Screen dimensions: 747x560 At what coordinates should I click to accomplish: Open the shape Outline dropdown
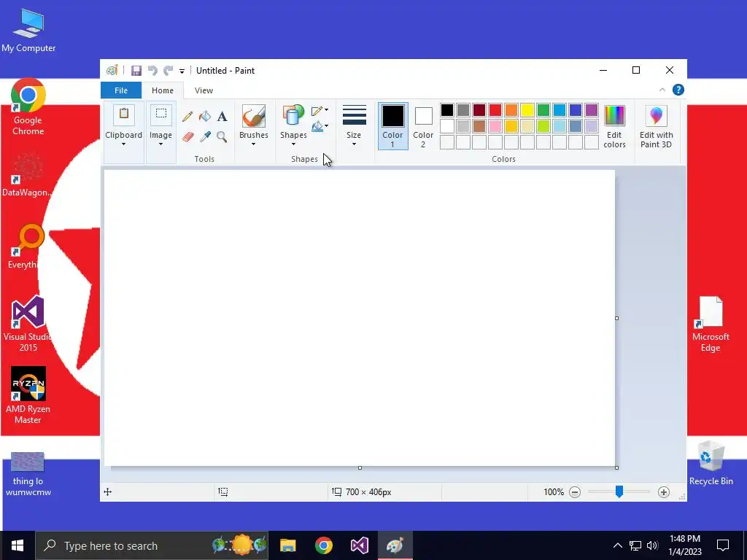[x=320, y=111]
